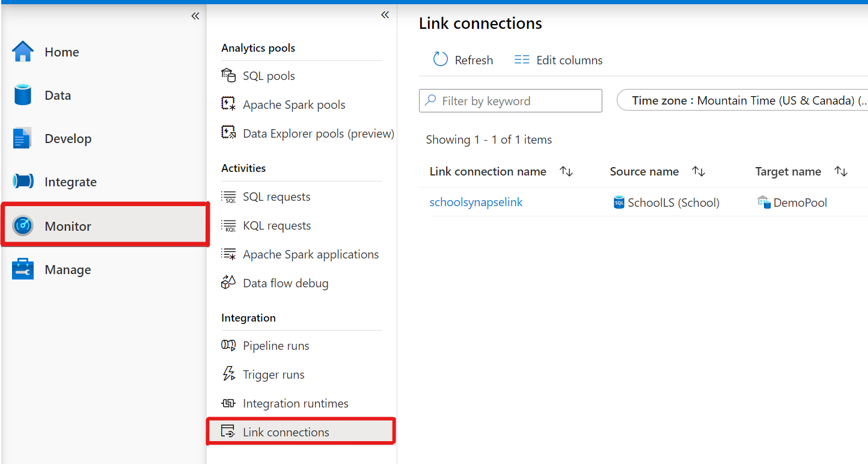The width and height of the screenshot is (868, 464).
Task: Click the Develop document icon
Action: [22, 138]
